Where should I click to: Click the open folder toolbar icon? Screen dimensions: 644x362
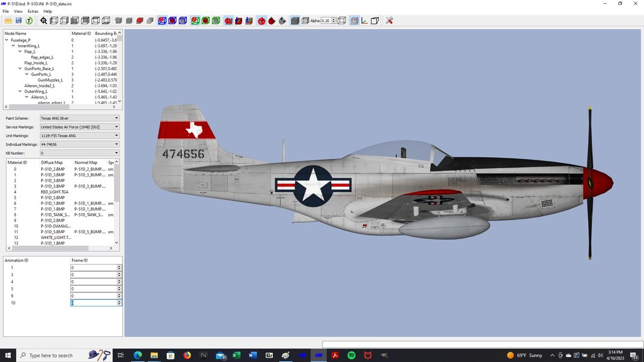(8, 21)
